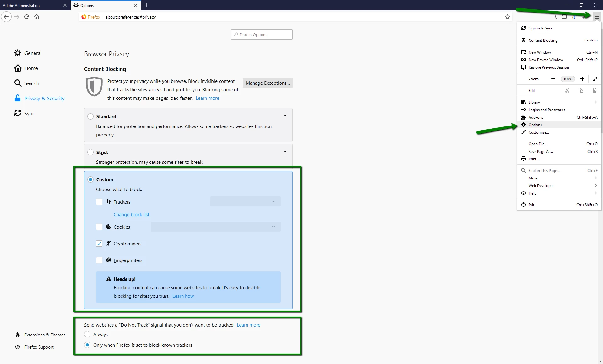
Task: Click the zoom out minus icon
Action: 553,79
